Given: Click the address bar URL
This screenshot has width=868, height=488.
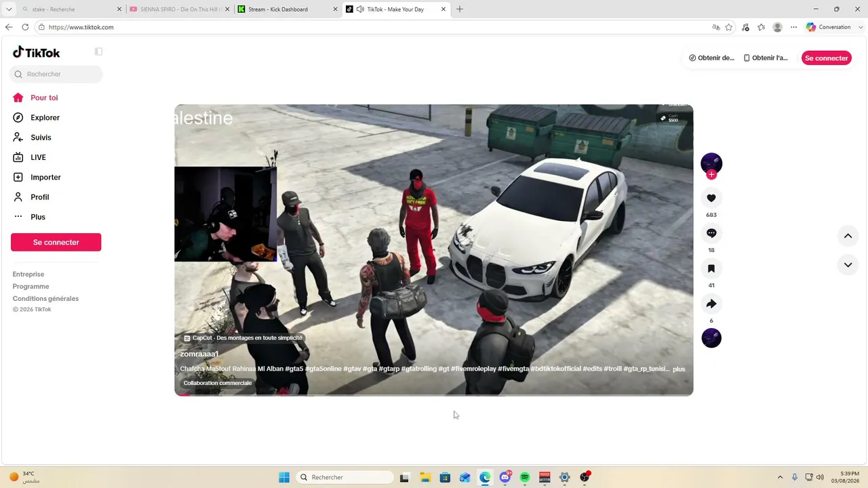Looking at the screenshot, I should coord(81,27).
